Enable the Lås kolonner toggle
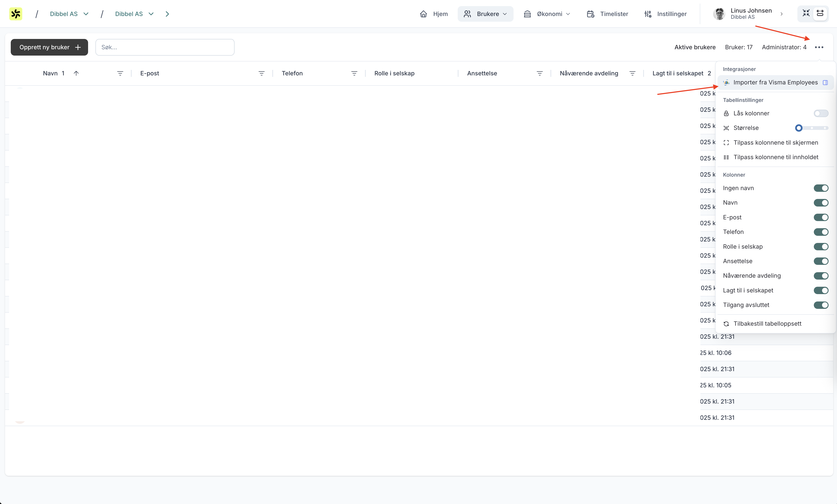The width and height of the screenshot is (837, 504). (x=821, y=113)
